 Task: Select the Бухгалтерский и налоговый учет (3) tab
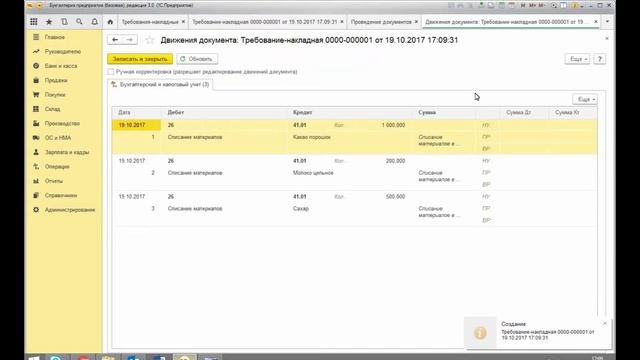pos(160,84)
